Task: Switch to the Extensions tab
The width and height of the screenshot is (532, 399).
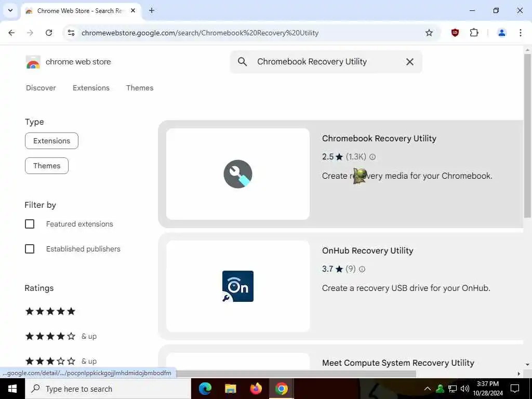Action: click(x=91, y=88)
